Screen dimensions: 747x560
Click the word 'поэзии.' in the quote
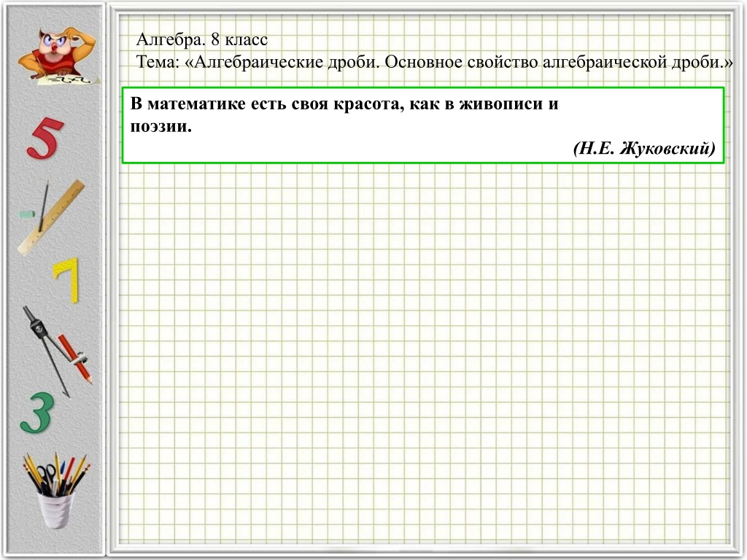click(160, 127)
